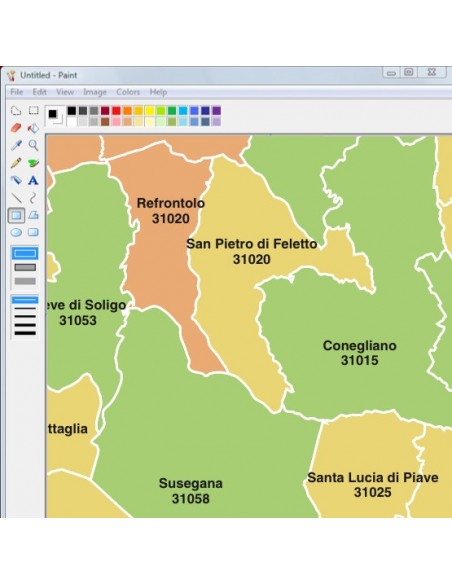This screenshot has height=584, width=452.
Task: Activate the Pick Color eyedropper tool
Action: [x=16, y=145]
